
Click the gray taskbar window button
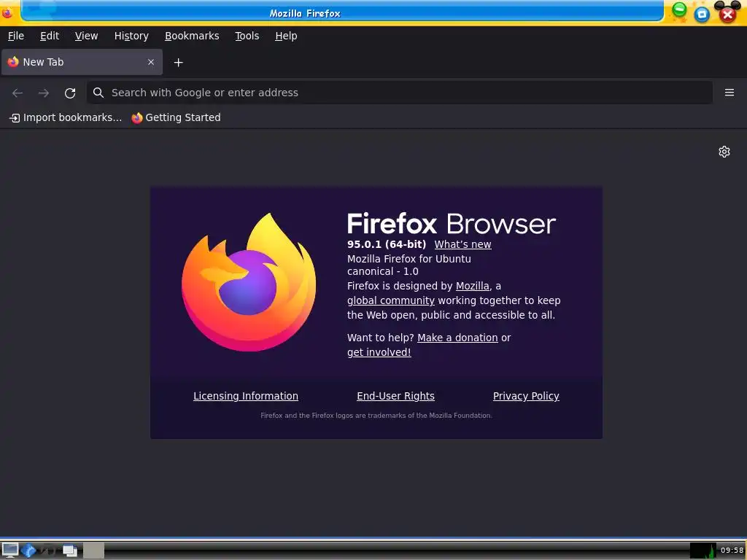(x=94, y=551)
